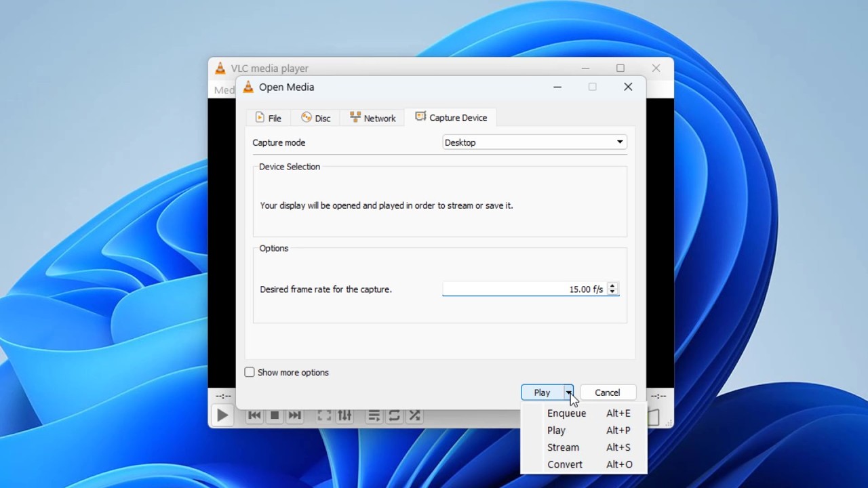Viewport: 868px width, 488px height.
Task: Select the Capture Device tab
Action: point(451,117)
